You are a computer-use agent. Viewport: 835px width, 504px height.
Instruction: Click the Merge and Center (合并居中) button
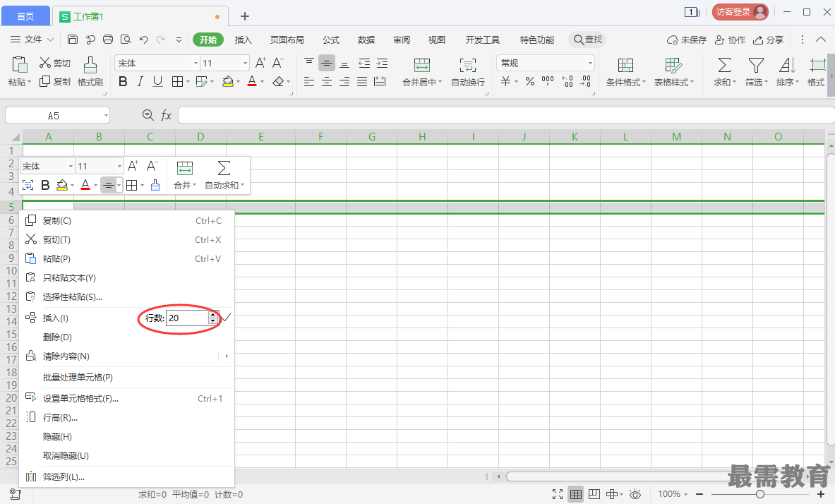pos(422,71)
